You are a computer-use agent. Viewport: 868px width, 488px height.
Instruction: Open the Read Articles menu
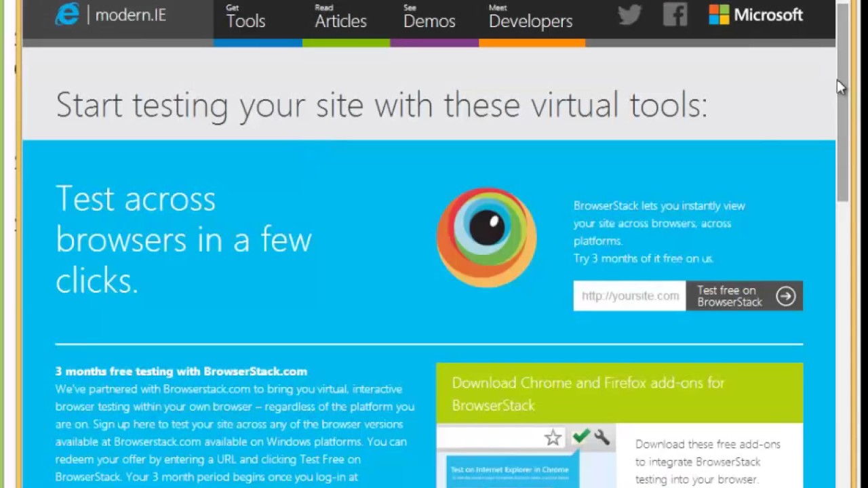click(340, 17)
